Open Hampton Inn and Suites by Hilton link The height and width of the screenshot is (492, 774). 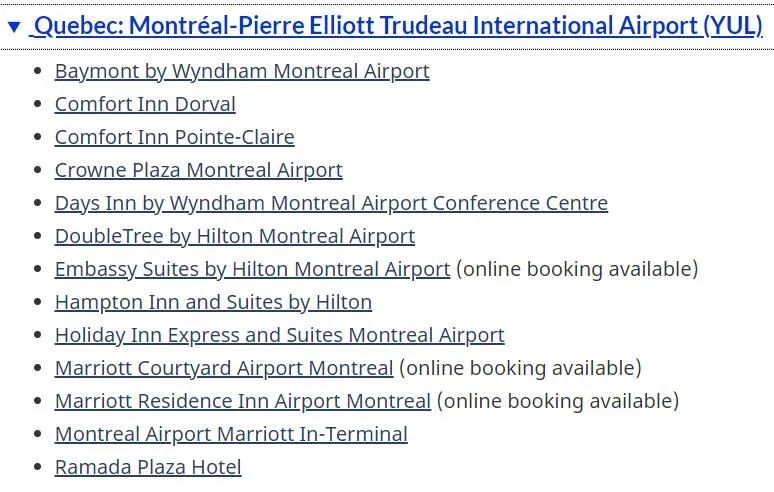coord(213,303)
